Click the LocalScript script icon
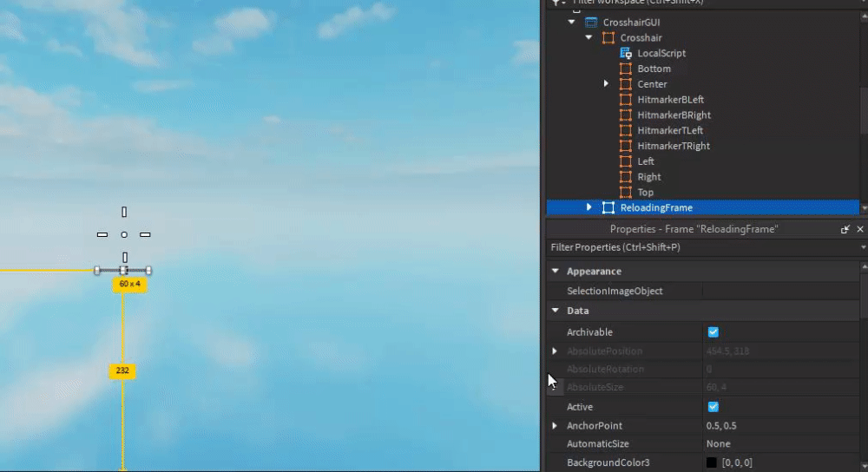The width and height of the screenshot is (868, 472). 626,53
